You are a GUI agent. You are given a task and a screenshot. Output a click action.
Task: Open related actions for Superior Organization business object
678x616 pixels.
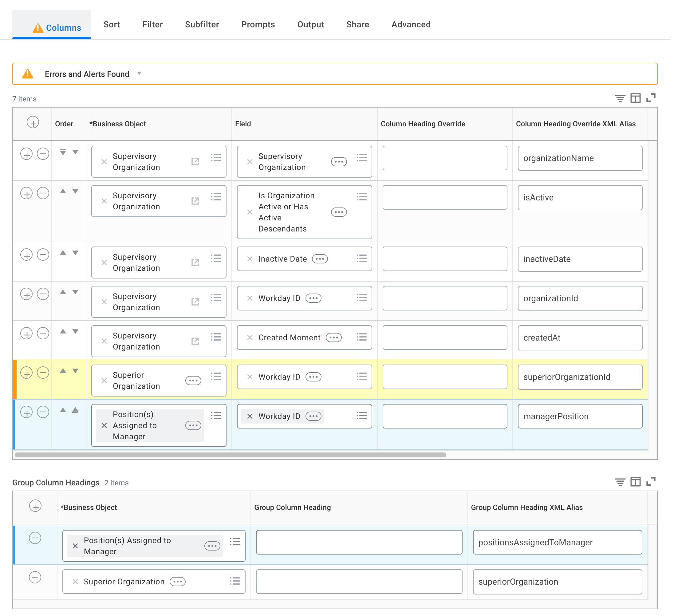coord(193,380)
